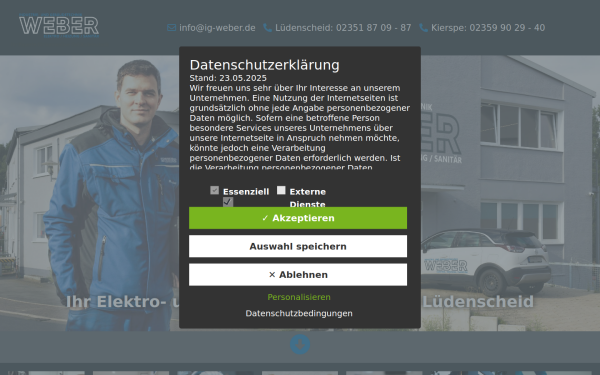Open the Datenschutzbedingungen link
This screenshot has width=600, height=375.
point(299,313)
